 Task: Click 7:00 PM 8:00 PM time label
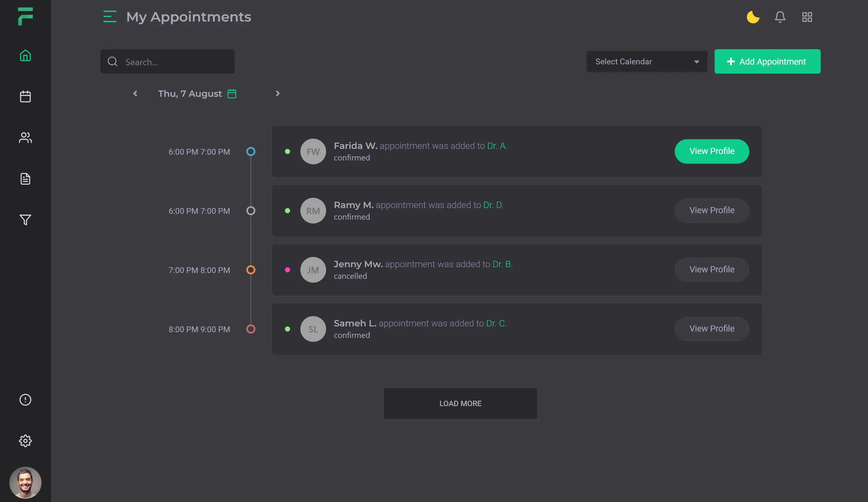pyautogui.click(x=199, y=270)
